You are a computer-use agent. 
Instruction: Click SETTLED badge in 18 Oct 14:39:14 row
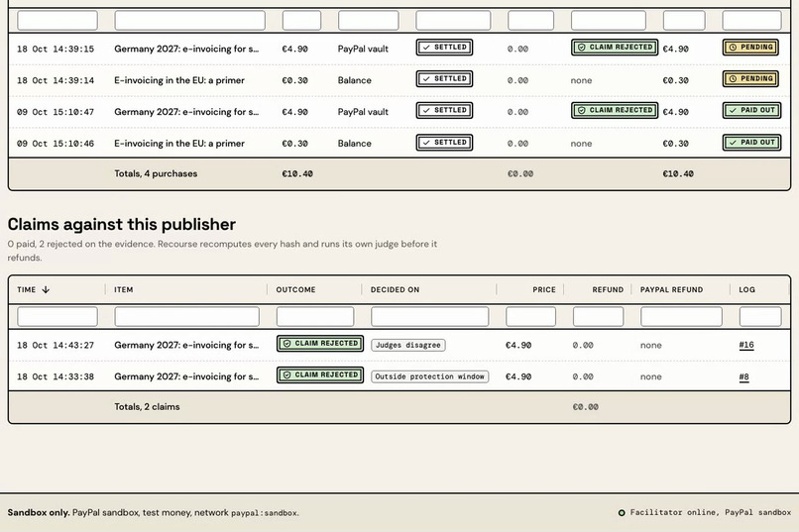click(444, 79)
